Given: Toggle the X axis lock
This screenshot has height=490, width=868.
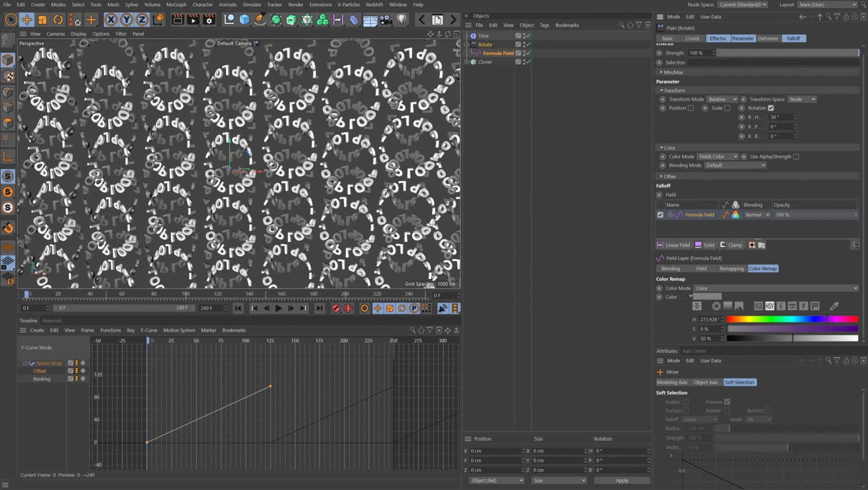Looking at the screenshot, I should [111, 20].
